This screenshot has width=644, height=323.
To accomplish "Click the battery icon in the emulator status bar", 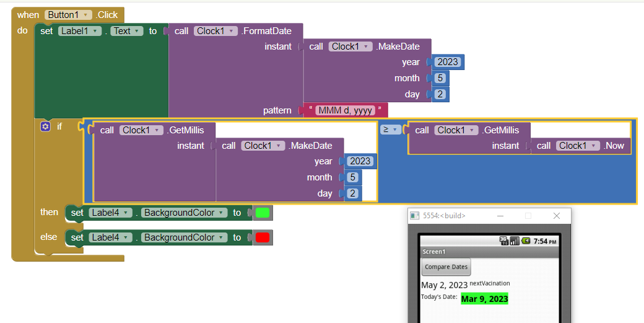I will [526, 241].
